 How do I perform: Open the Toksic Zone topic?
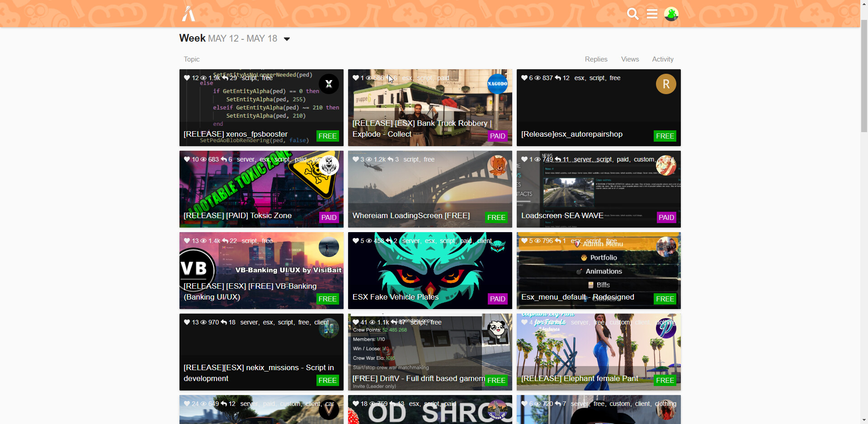(x=237, y=215)
